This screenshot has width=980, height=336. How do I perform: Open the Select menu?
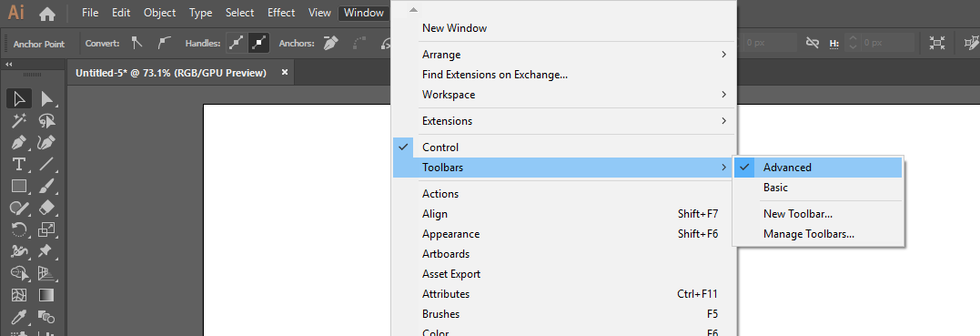pos(240,13)
